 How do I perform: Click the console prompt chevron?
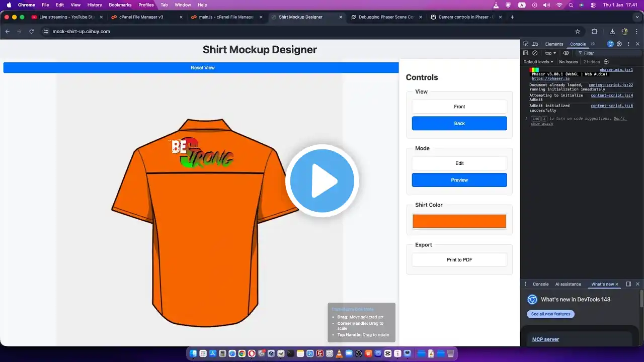(x=526, y=119)
